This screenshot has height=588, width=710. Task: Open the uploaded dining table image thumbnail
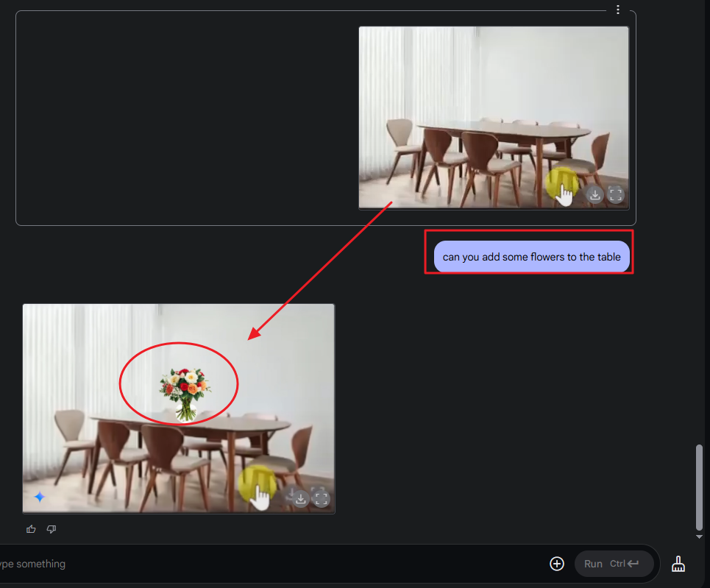coord(494,118)
